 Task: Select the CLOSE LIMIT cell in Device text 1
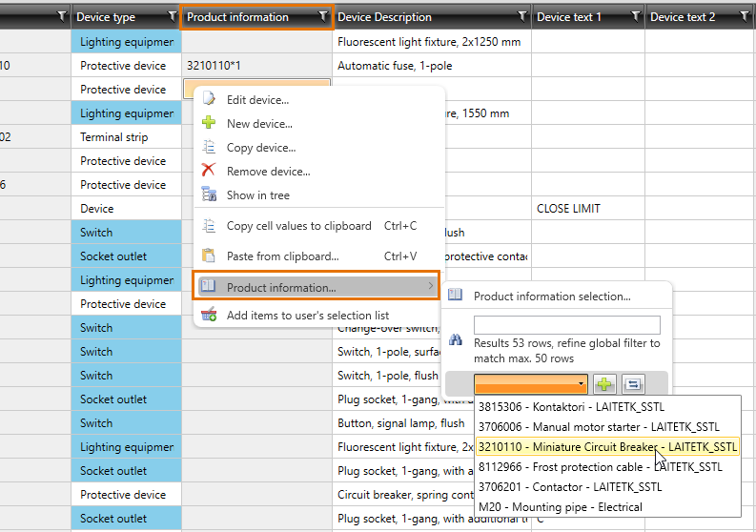[568, 209]
